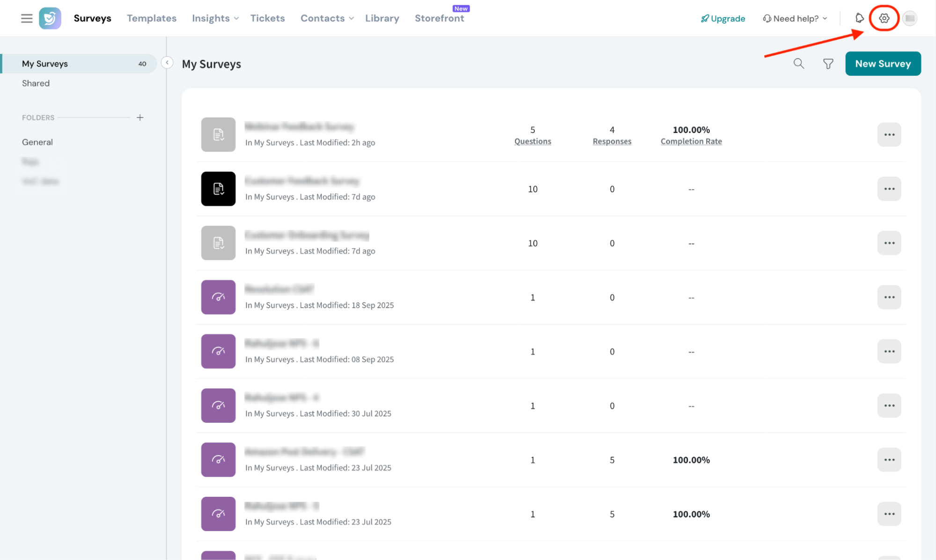This screenshot has width=936, height=560.
Task: Click the Upgrade link
Action: 723,18
